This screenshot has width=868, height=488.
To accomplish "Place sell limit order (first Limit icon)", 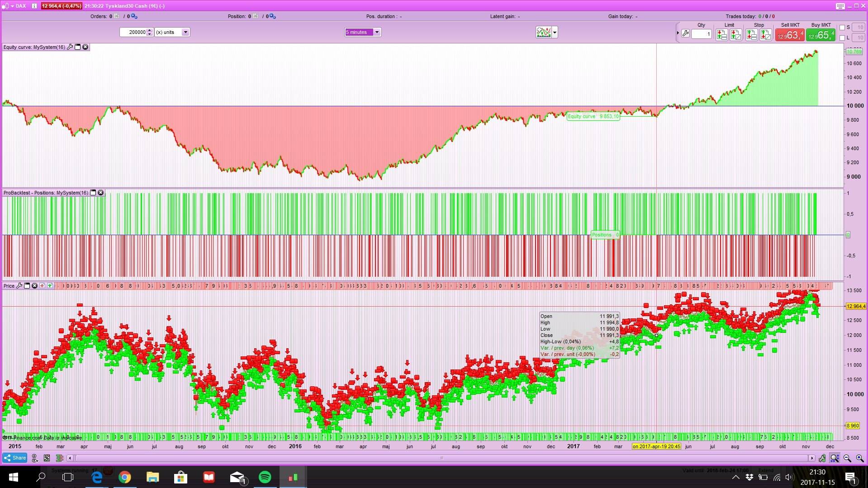I will point(722,34).
